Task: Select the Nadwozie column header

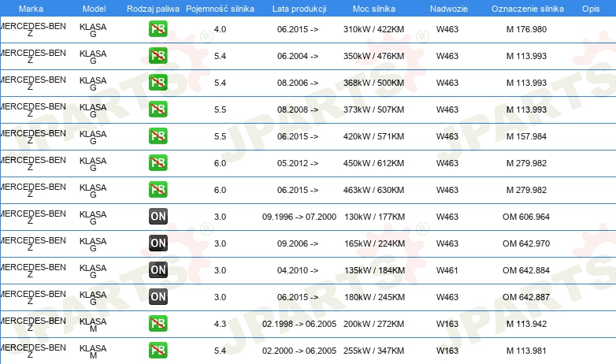Action: coord(449,9)
